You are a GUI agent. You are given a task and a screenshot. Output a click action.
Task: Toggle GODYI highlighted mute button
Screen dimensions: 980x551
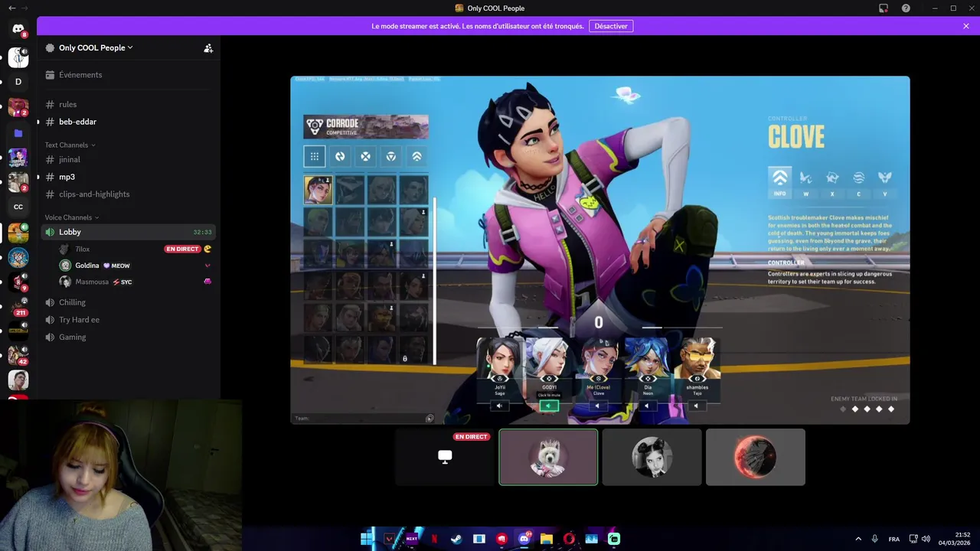548,406
